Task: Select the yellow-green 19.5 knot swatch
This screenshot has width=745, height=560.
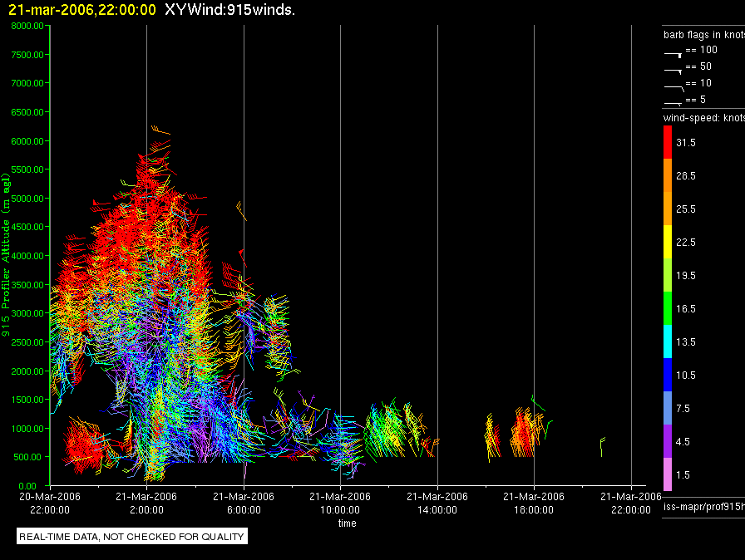Action: (668, 275)
